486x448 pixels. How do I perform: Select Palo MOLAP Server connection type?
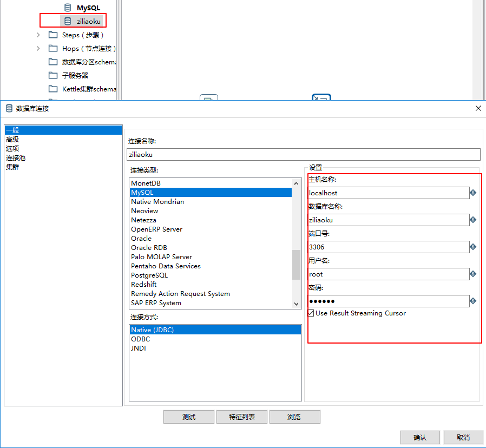coord(211,257)
